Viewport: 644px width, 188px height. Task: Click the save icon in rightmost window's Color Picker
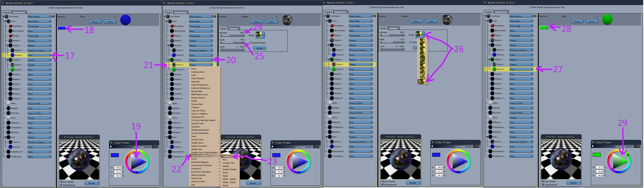click(635, 147)
